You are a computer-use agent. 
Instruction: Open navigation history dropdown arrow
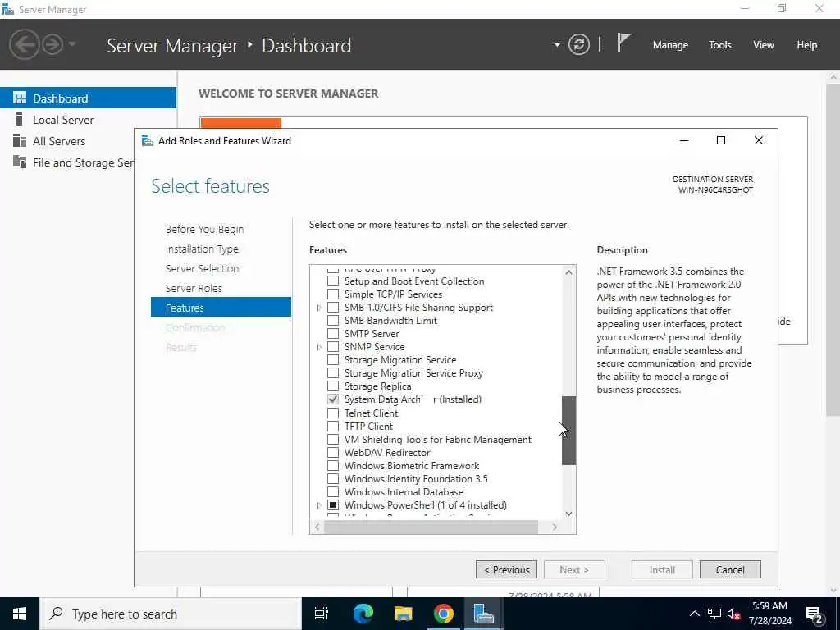pos(72,44)
